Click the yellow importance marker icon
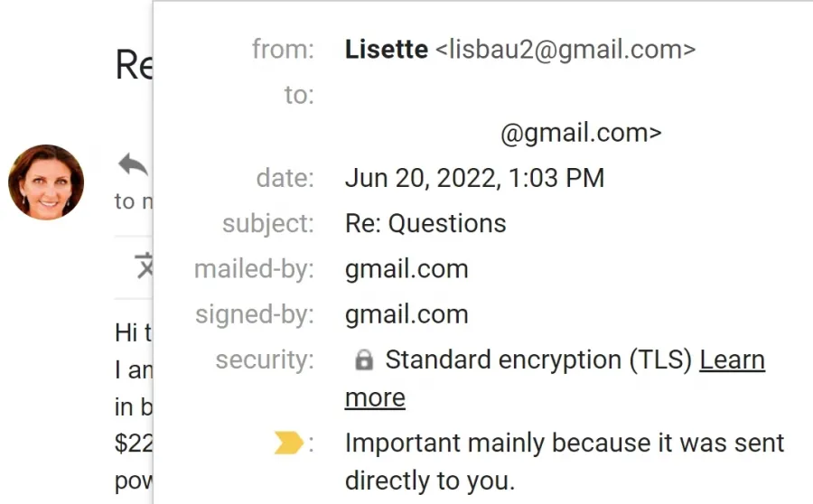Screen dimensions: 813x504 [x=288, y=443]
